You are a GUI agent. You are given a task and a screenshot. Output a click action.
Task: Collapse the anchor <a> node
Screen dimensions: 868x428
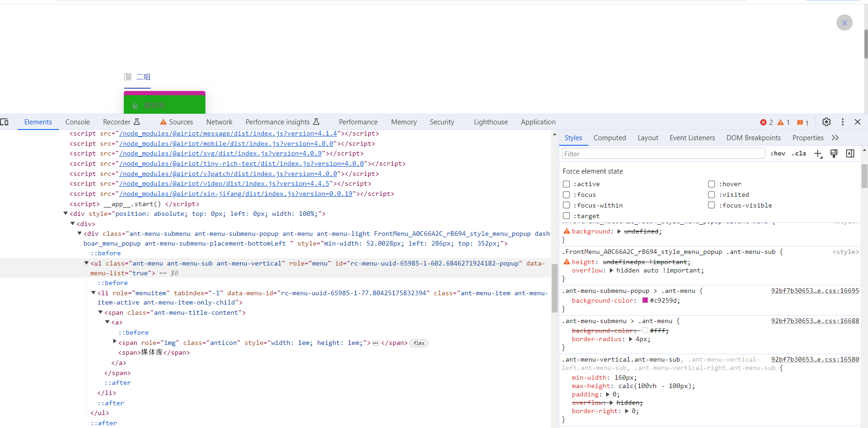pos(107,322)
